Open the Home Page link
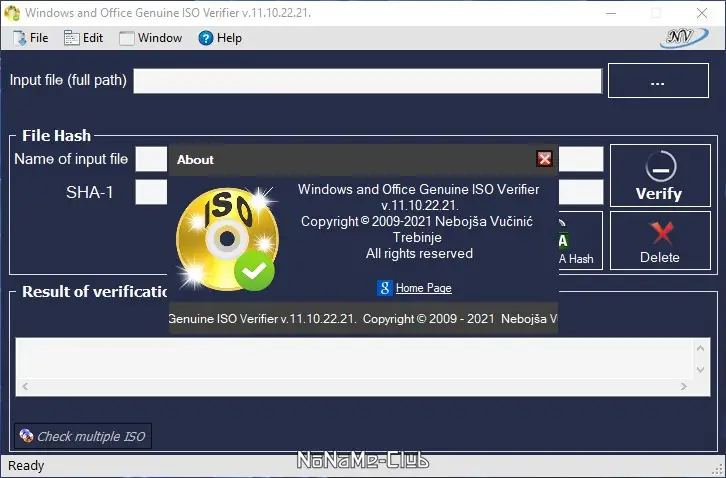This screenshot has width=726, height=478. [424, 288]
